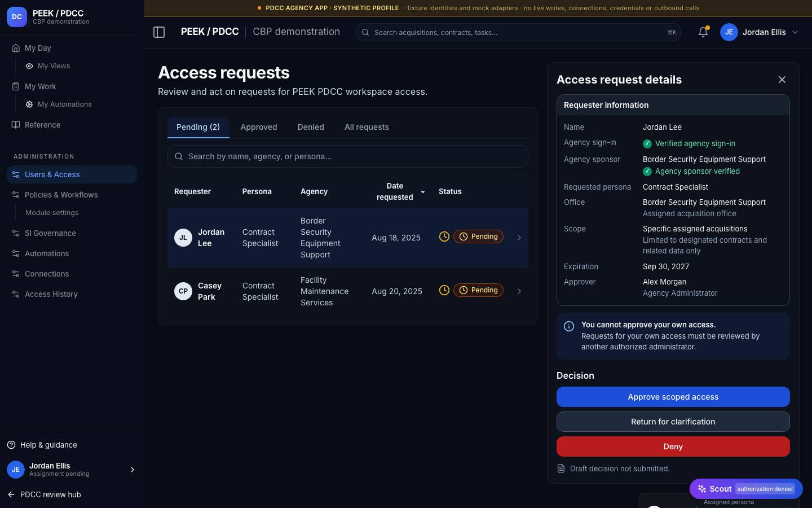Switch to the Approved tab

coord(259,127)
